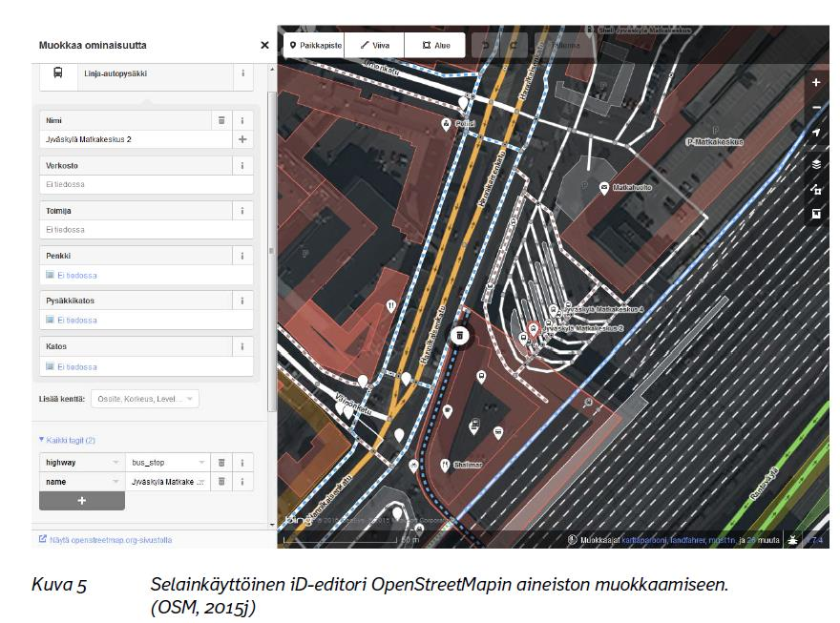Select the Jyväskylä Matkakeskus 4 bus stop marker
Viewport: 840px width, 623px height.
(x=553, y=310)
